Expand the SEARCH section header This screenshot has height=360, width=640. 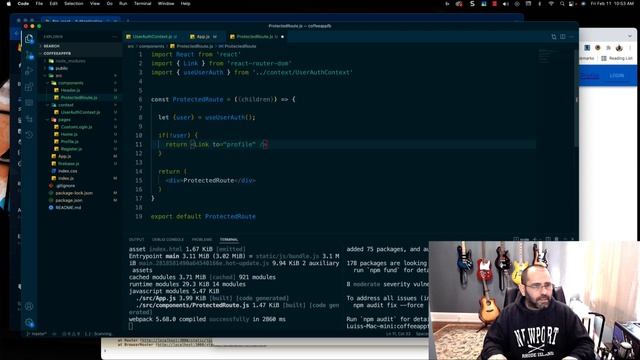pyautogui.click(x=51, y=46)
